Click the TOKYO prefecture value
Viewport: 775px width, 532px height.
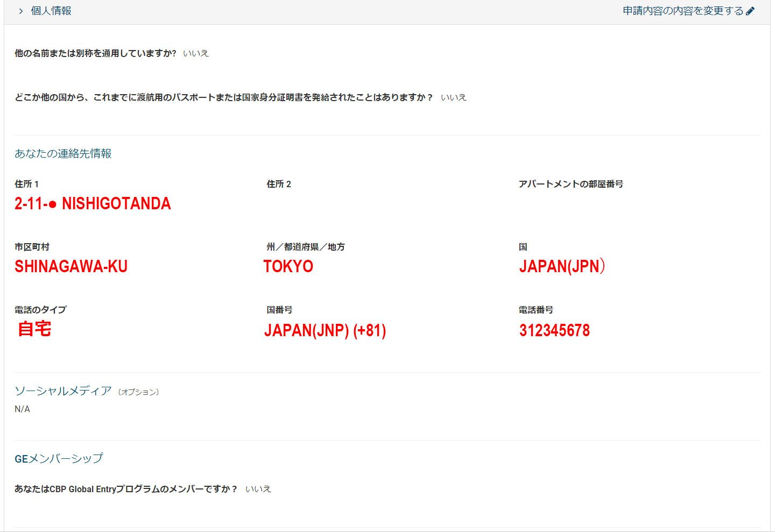click(x=288, y=266)
